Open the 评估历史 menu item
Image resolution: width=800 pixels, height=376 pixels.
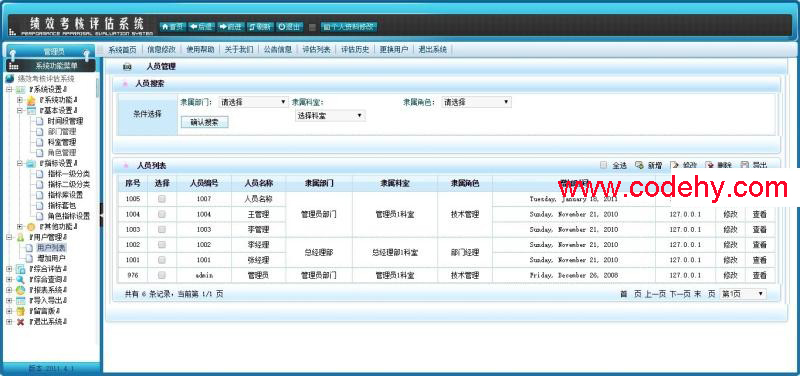tap(355, 49)
